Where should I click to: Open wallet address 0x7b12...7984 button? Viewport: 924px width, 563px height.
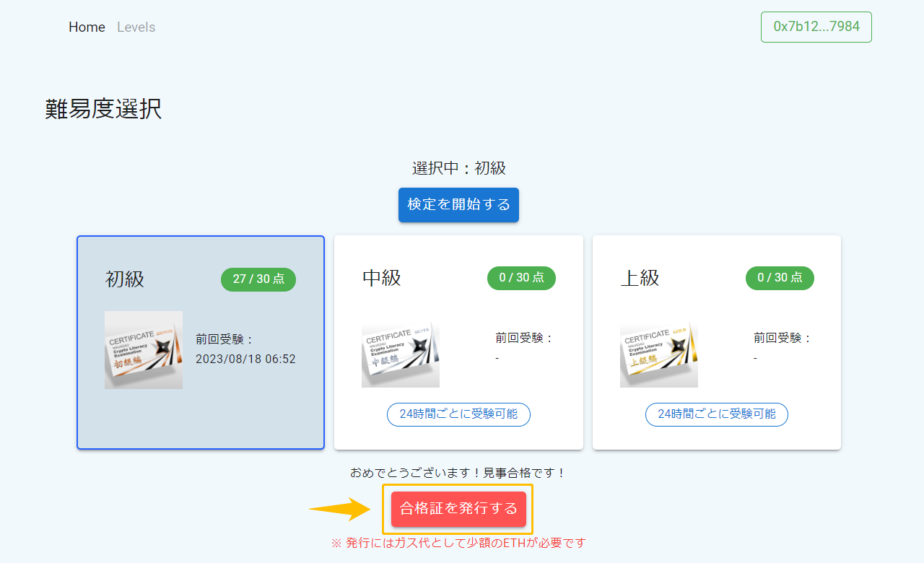point(816,27)
